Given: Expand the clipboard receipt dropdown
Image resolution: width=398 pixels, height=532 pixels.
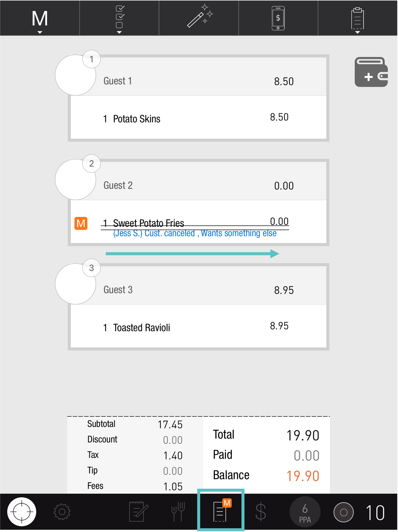Looking at the screenshot, I should click(357, 19).
